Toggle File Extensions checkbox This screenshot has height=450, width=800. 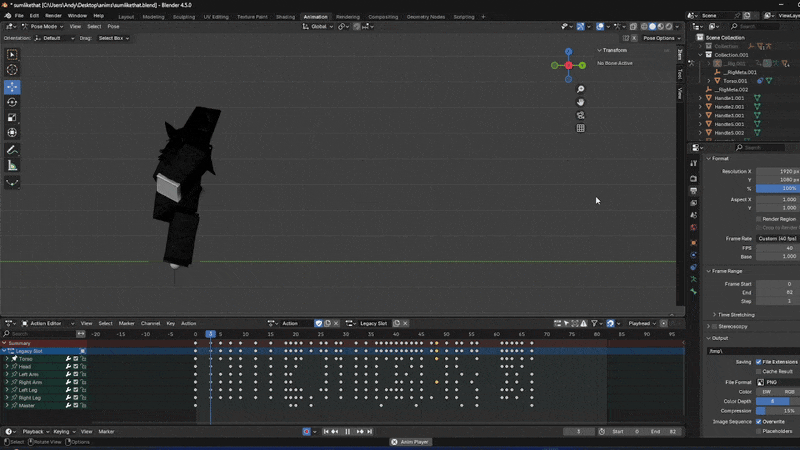(759, 362)
